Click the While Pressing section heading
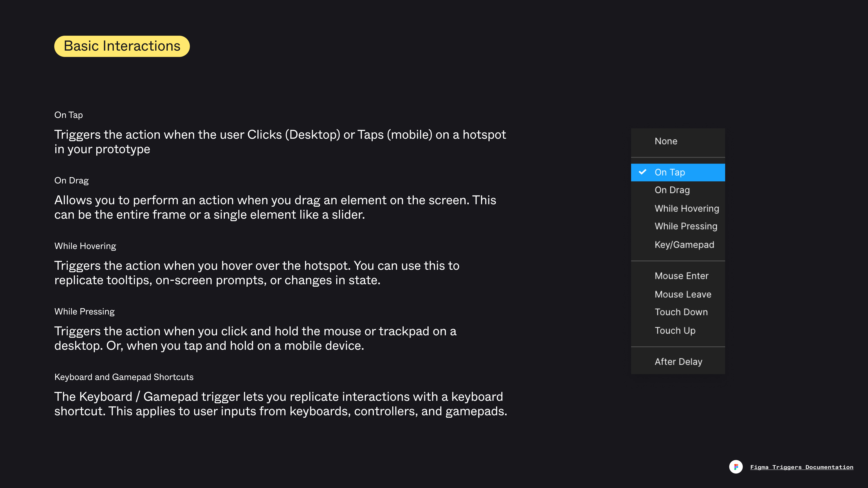 (84, 312)
